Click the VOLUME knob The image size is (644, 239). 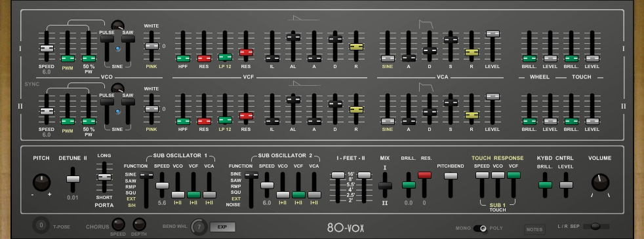600,183
